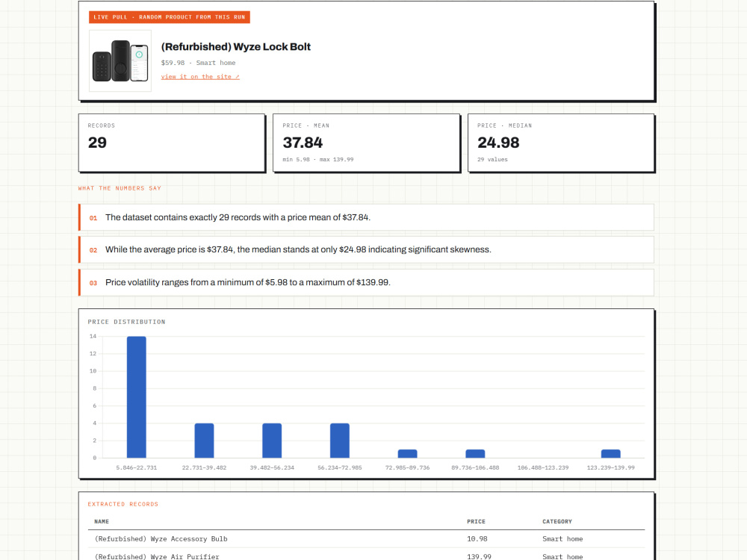Click the price mean value 37.84
This screenshot has width=747, height=560.
(x=303, y=143)
